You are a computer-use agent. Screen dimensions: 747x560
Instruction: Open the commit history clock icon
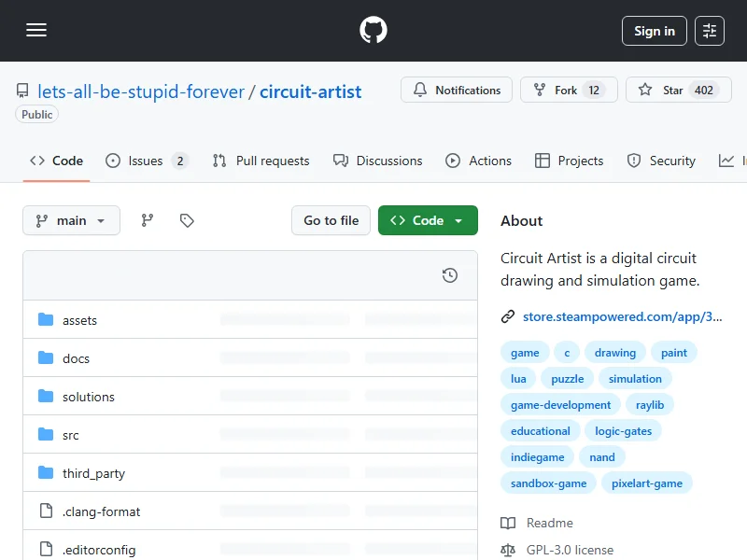click(449, 275)
